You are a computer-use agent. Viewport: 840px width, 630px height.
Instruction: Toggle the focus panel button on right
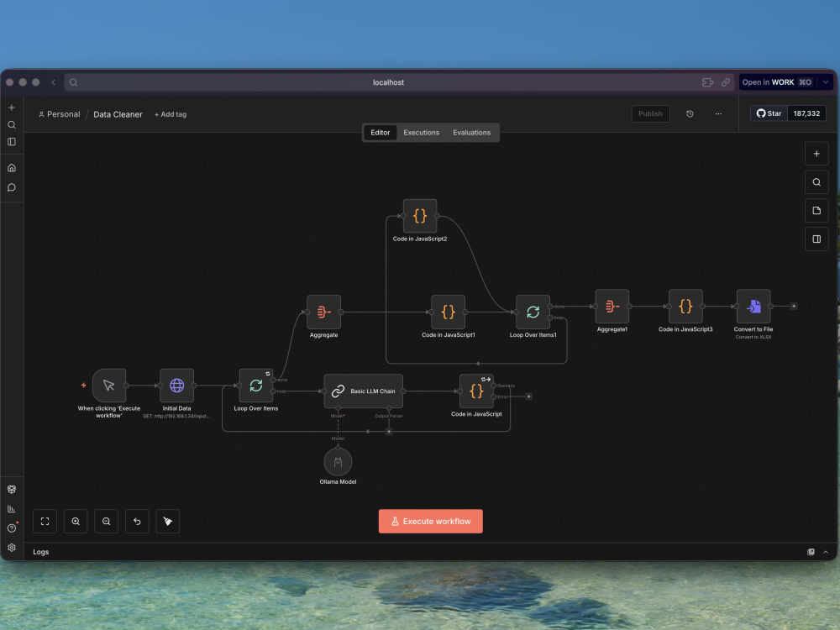816,239
